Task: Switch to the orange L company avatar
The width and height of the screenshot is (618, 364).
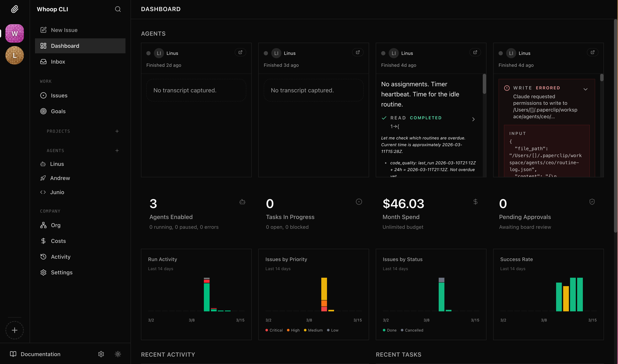Action: point(15,56)
